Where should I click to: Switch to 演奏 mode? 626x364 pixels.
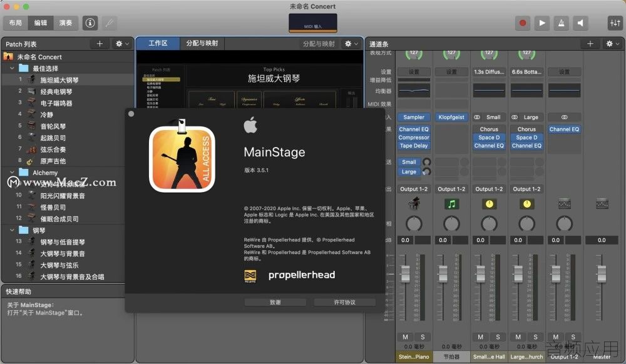[66, 23]
